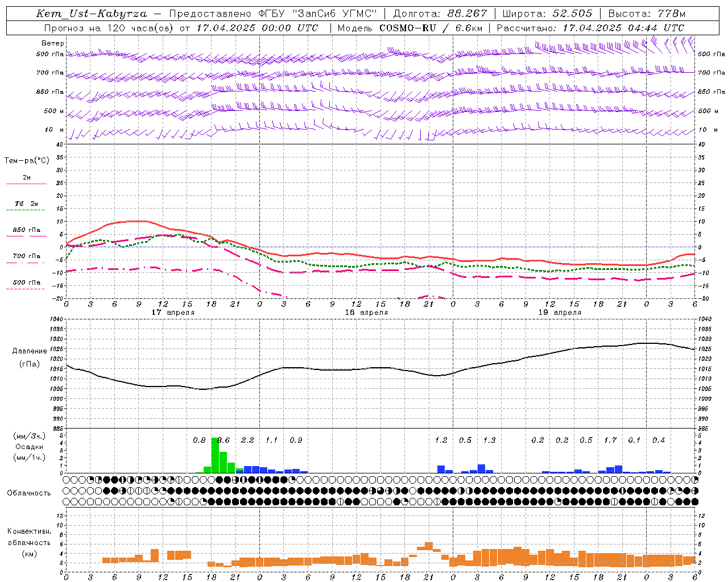
Task: Click the precipitation value 2.2
Action: pos(247,440)
